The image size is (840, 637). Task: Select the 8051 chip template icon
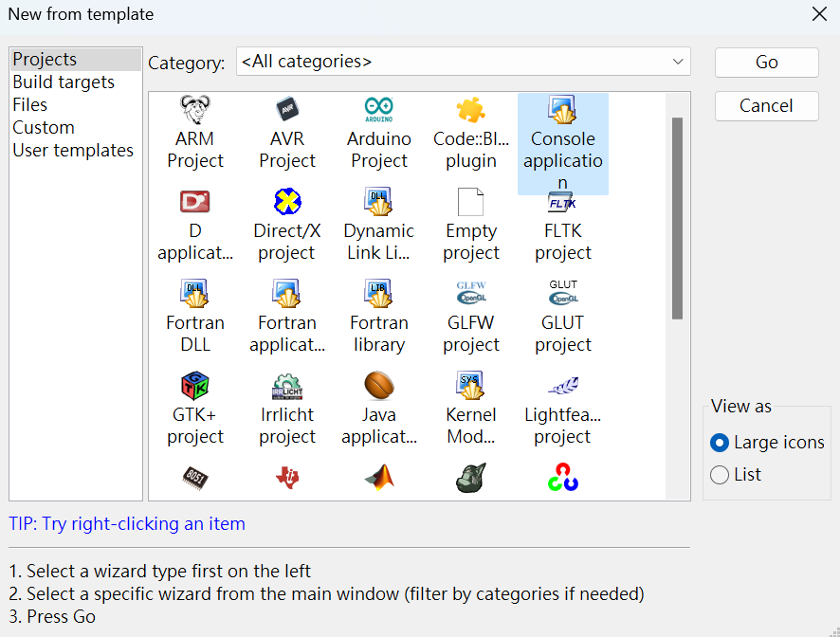tap(195, 478)
